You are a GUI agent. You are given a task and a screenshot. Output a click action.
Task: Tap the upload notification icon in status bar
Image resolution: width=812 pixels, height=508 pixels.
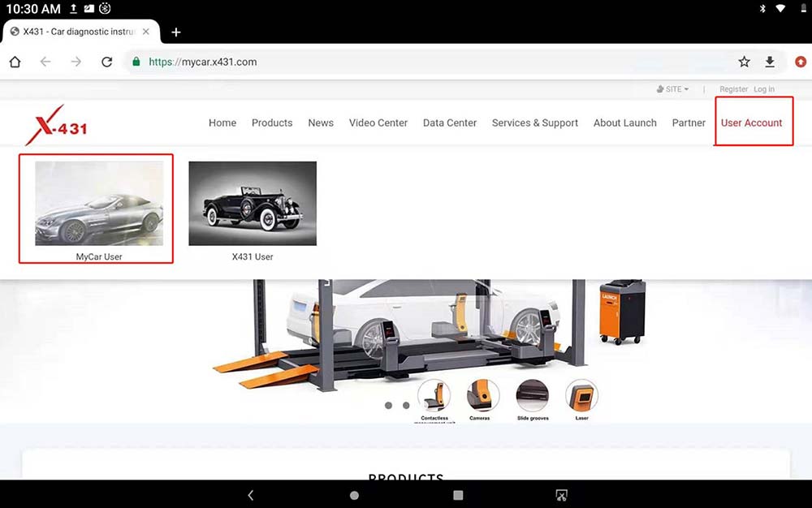74,8
